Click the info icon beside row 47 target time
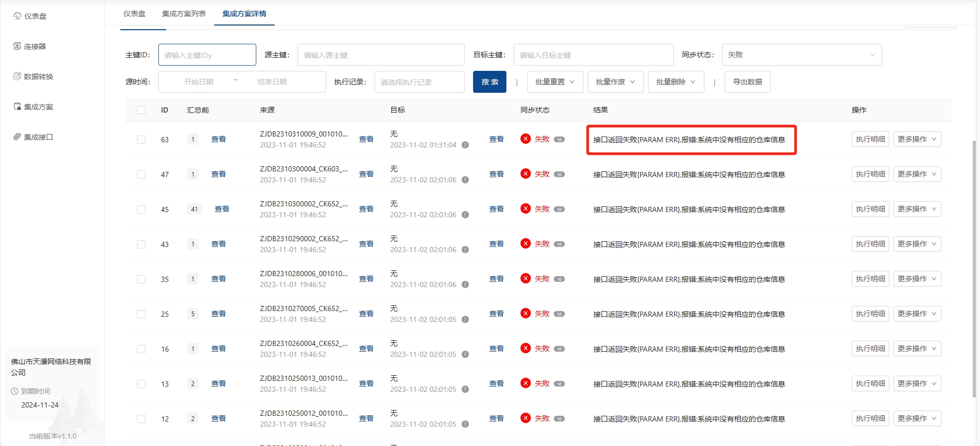The image size is (980, 446). (x=465, y=180)
